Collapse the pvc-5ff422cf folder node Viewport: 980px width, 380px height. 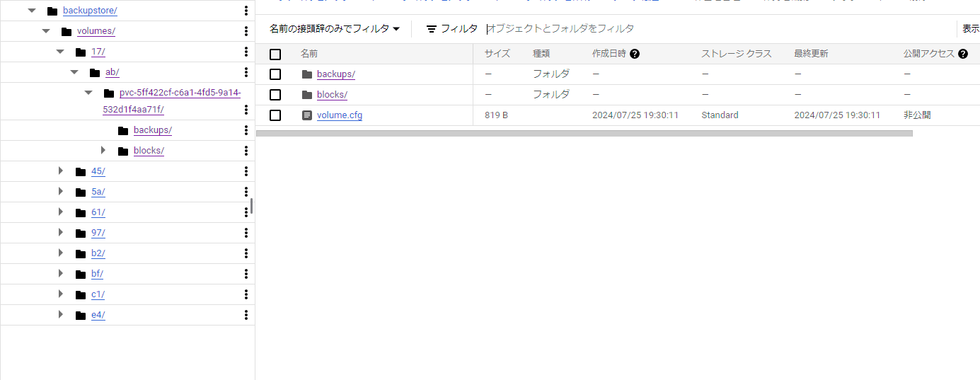(88, 93)
